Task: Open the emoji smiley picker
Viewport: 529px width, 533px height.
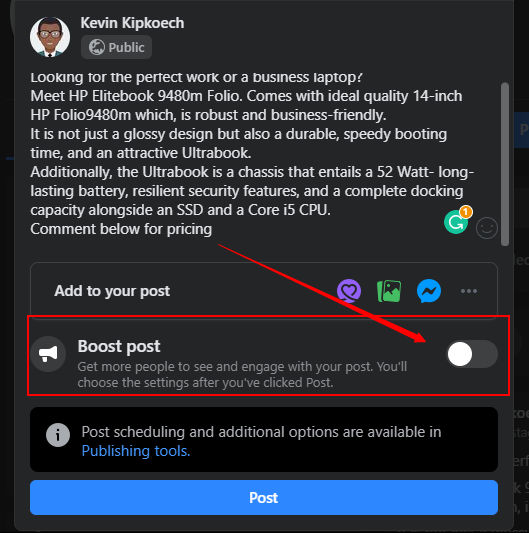Action: tap(487, 228)
